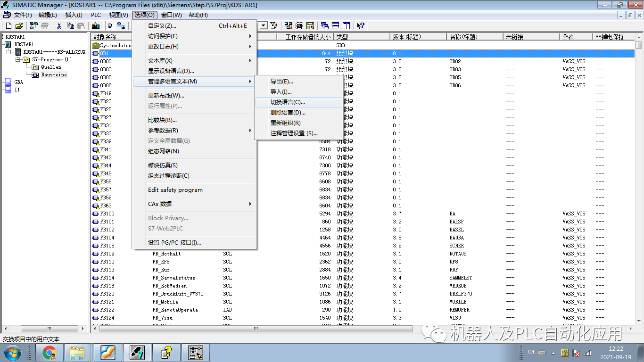The height and width of the screenshot is (362, 644).
Task: Select the FB122 block row
Action: point(363,310)
